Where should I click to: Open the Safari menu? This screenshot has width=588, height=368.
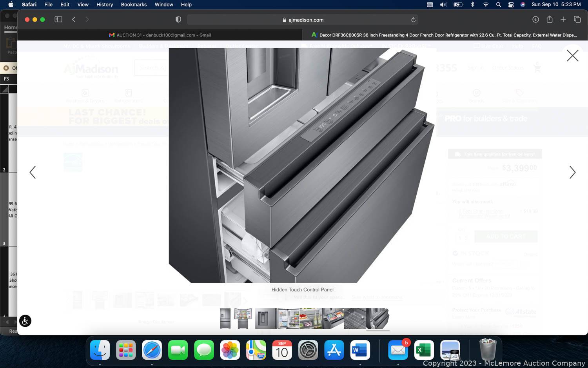click(x=29, y=5)
